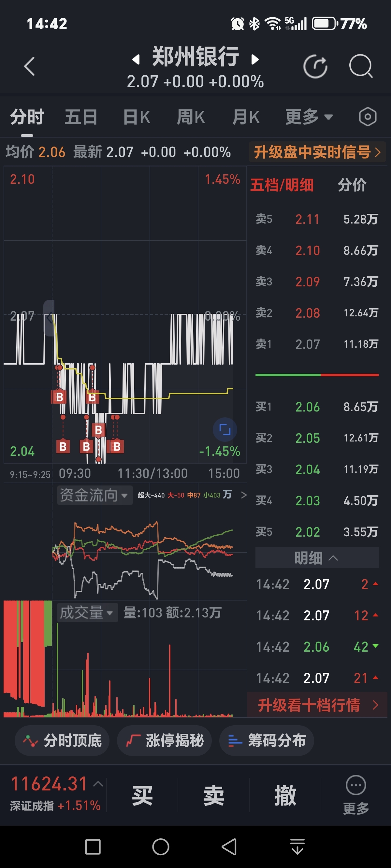Select the 五日 tab

81,117
